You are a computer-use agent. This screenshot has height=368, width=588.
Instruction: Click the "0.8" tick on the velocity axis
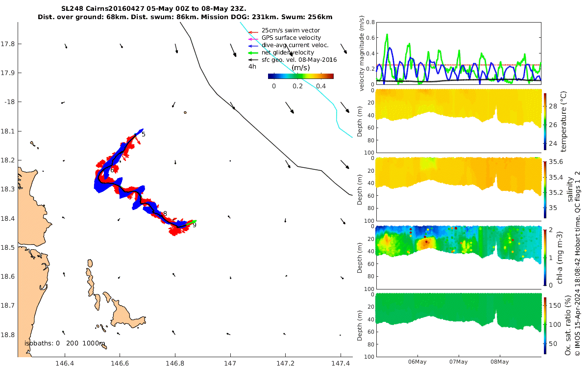369,23
